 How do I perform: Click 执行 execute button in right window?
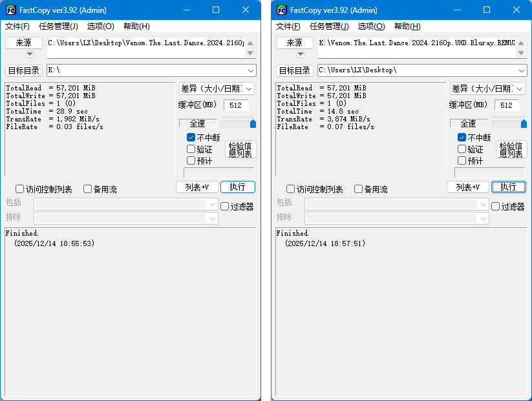pyautogui.click(x=508, y=187)
